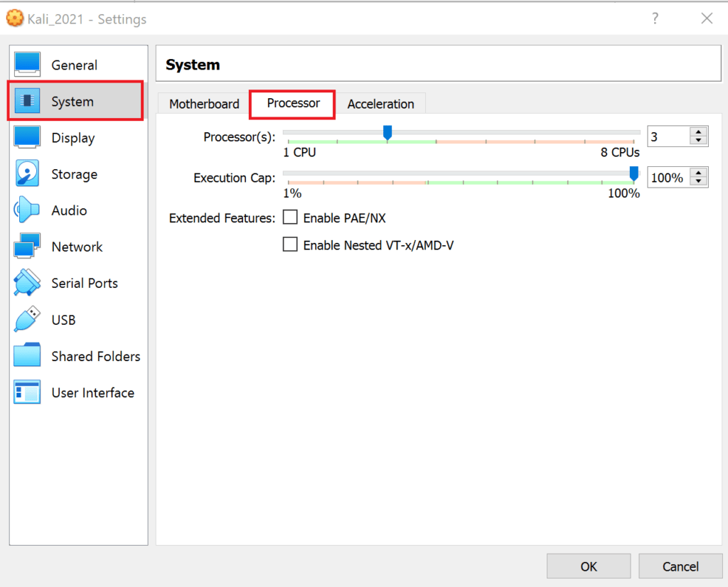Decrease processor count with down arrow

pyautogui.click(x=698, y=141)
